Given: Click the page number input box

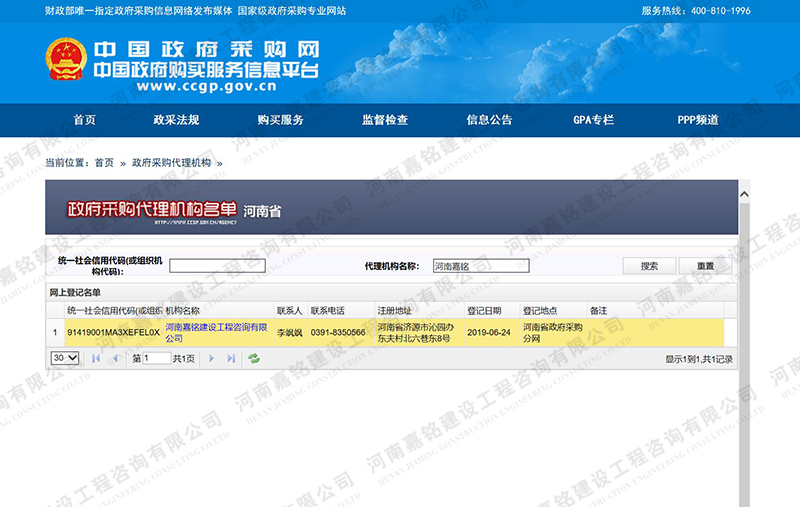Looking at the screenshot, I should 156,358.
